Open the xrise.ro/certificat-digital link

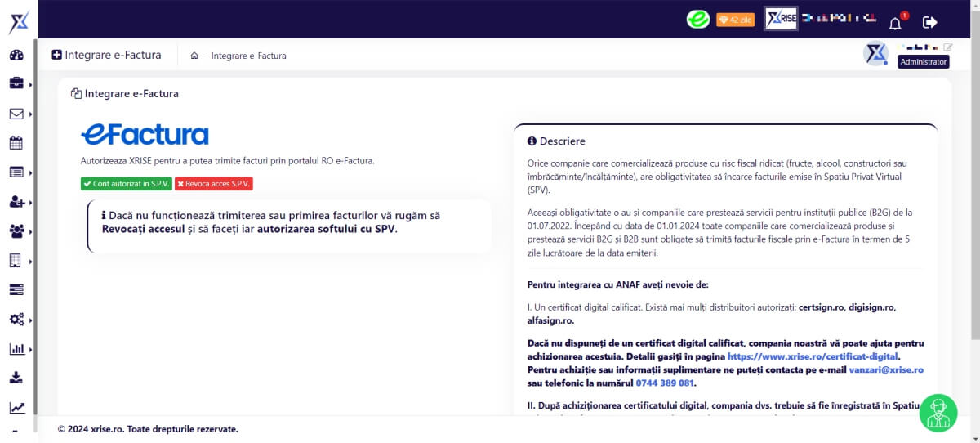pos(813,356)
